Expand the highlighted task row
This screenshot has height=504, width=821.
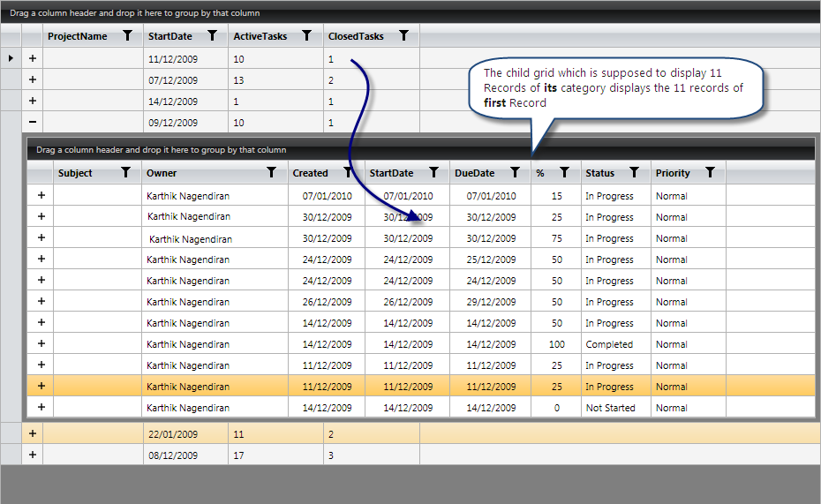pos(41,386)
